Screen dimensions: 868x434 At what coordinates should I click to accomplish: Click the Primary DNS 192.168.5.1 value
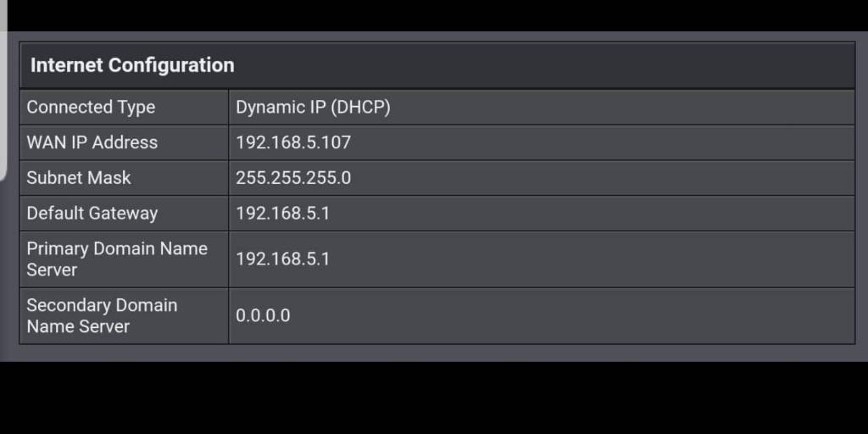tap(282, 259)
